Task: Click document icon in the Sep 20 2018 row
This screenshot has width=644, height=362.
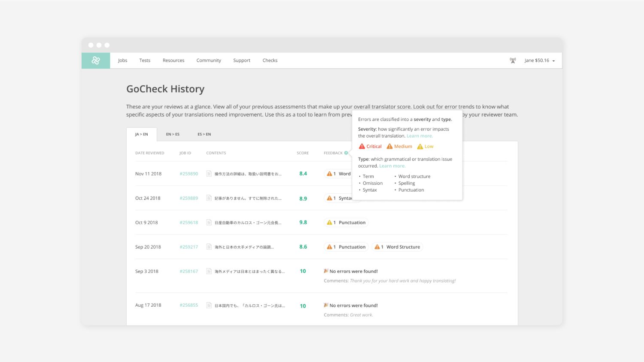Action: [209, 247]
